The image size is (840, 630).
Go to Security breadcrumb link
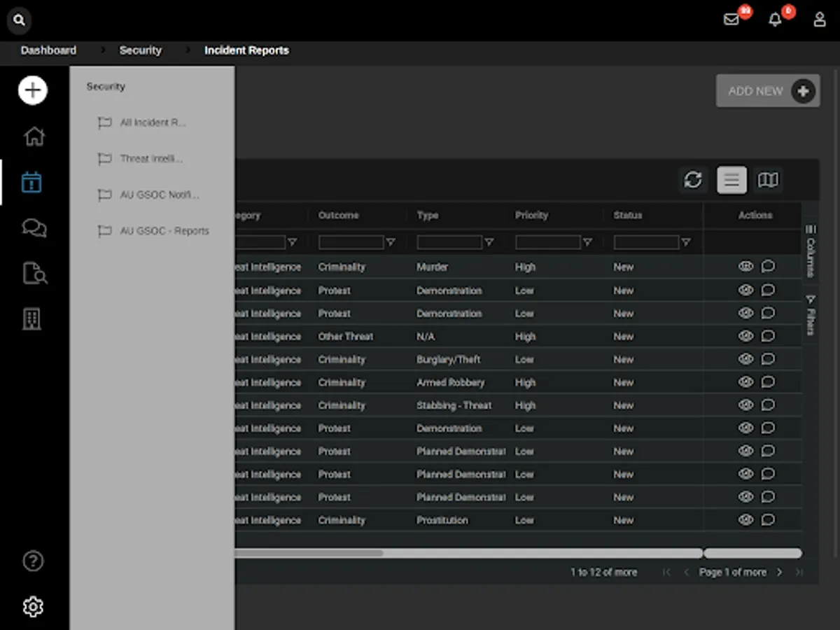140,50
